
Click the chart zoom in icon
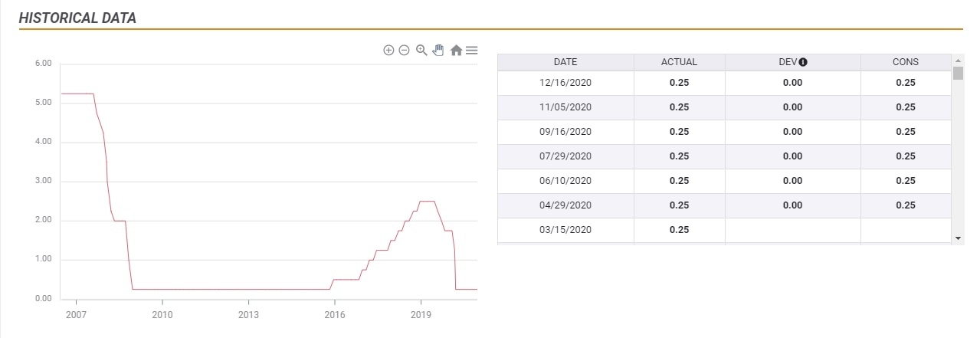[388, 51]
